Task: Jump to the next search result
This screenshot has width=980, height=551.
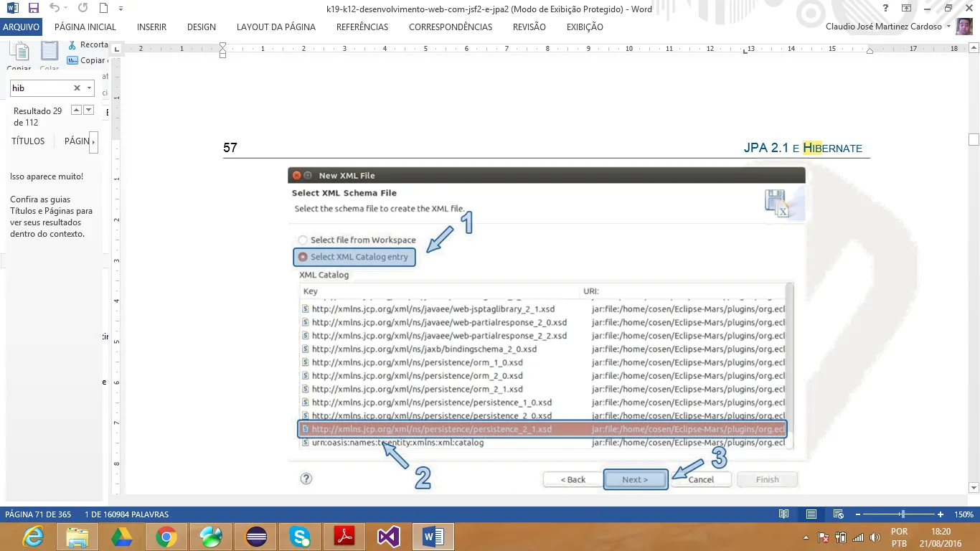Action: [89, 110]
